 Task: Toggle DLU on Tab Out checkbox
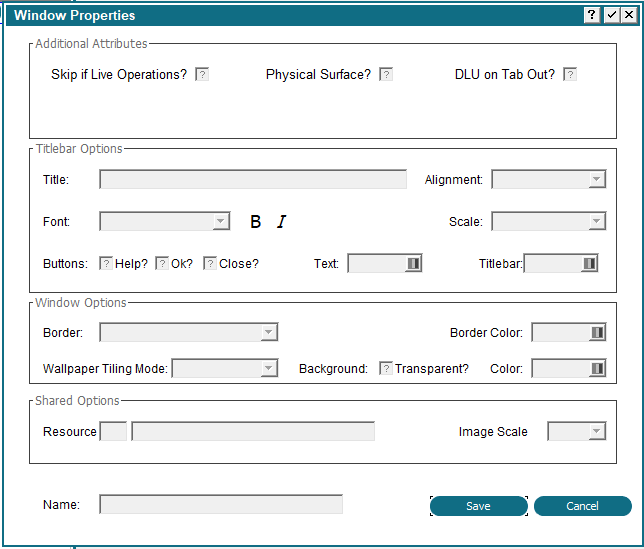coord(570,75)
